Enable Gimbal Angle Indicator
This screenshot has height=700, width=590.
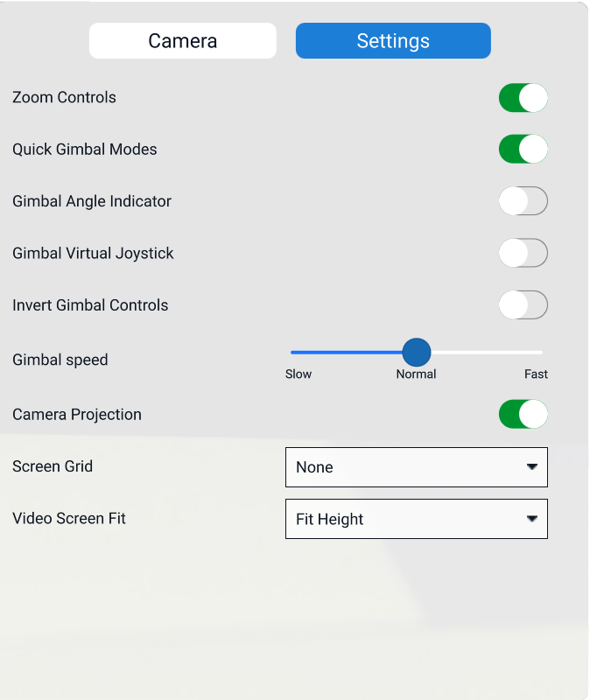tap(523, 201)
